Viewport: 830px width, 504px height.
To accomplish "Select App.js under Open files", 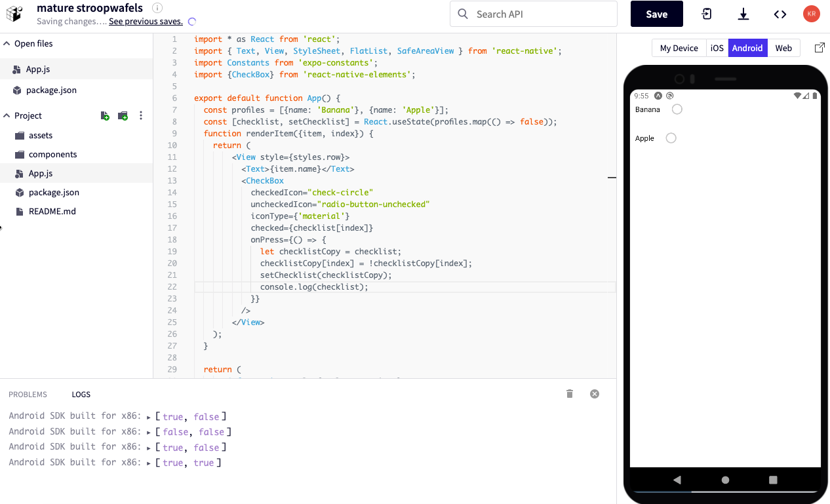I will (76, 69).
